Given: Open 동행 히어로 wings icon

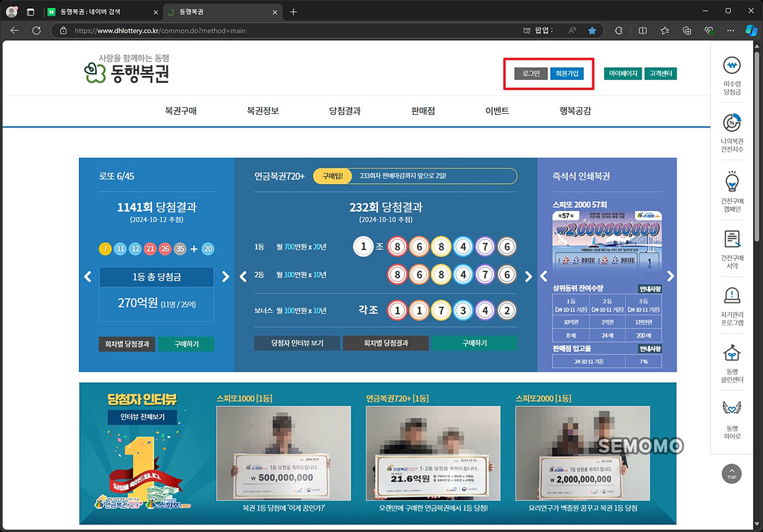Looking at the screenshot, I should pos(732,408).
